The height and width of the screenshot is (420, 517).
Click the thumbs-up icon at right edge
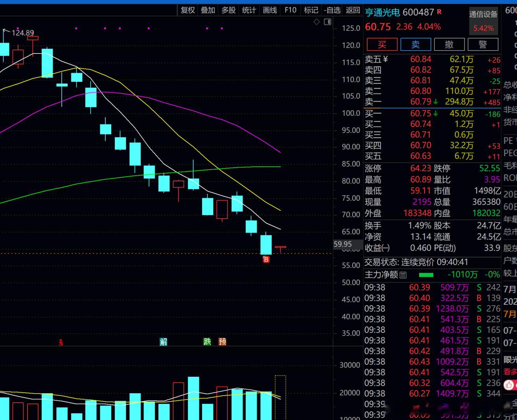(x=509, y=385)
